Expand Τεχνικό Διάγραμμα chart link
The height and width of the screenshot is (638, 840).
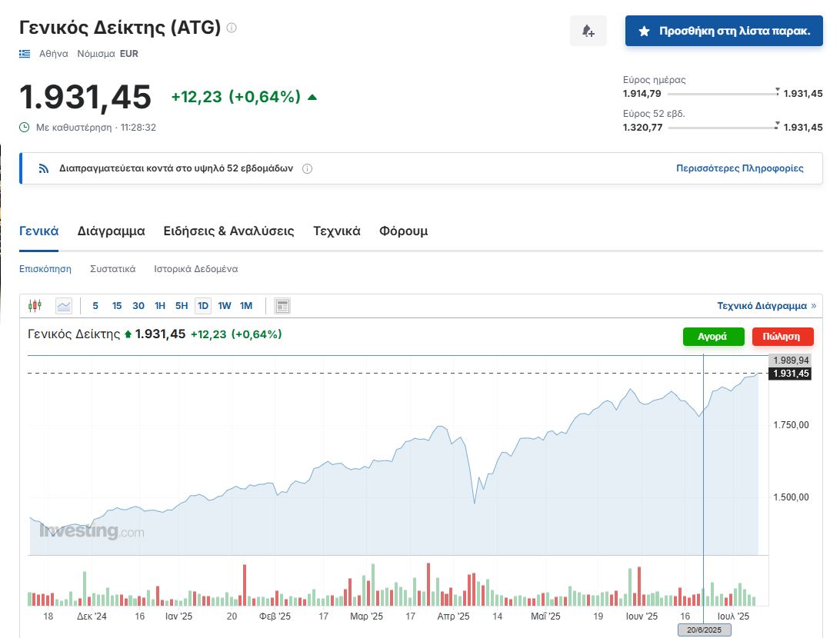pyautogui.click(x=767, y=306)
